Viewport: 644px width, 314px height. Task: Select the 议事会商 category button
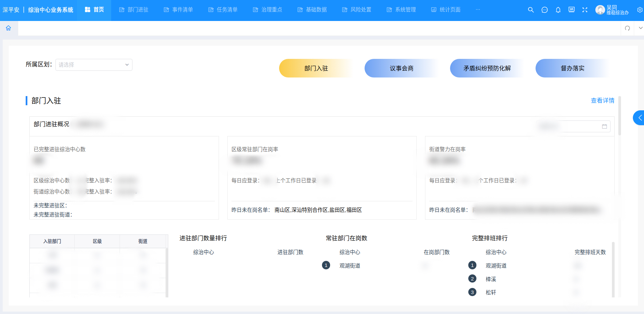click(x=401, y=68)
